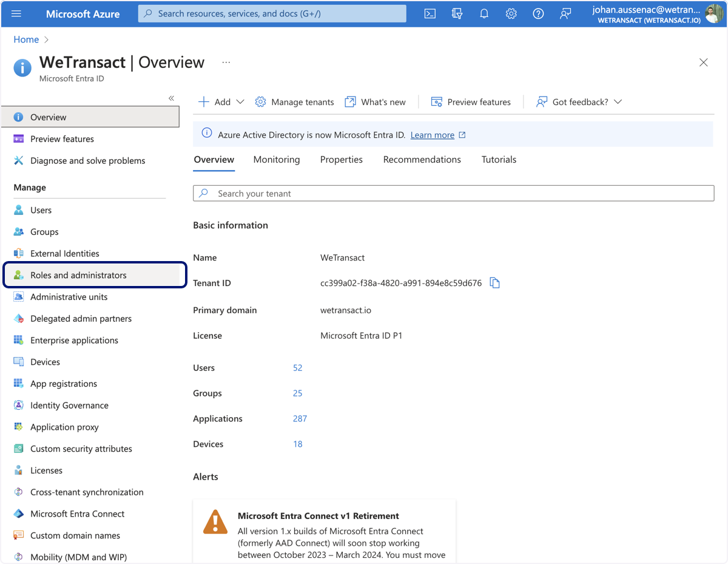Open the Entra Connect v1 Retirement alert
The image size is (728, 564).
coord(325,532)
